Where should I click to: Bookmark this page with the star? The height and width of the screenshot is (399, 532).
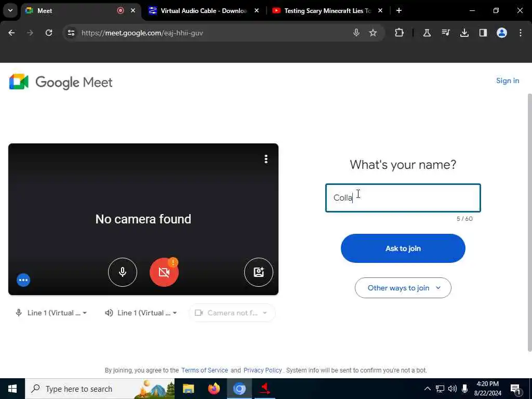pyautogui.click(x=373, y=33)
